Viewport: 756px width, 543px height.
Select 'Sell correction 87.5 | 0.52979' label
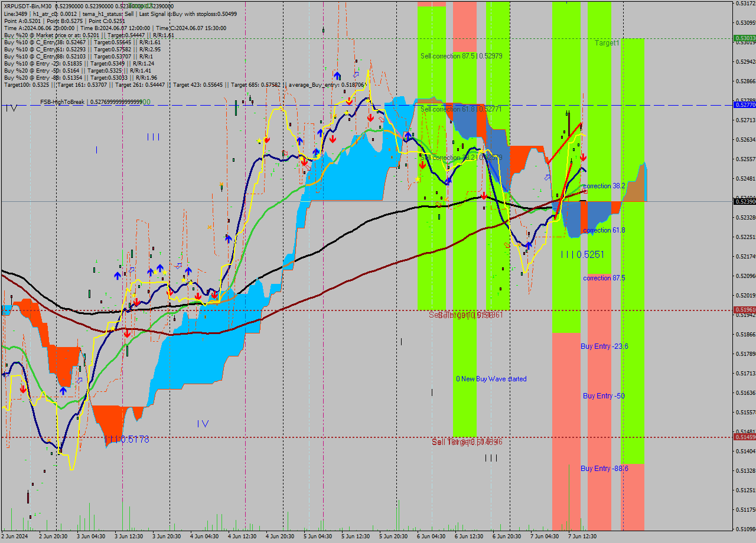pos(461,56)
